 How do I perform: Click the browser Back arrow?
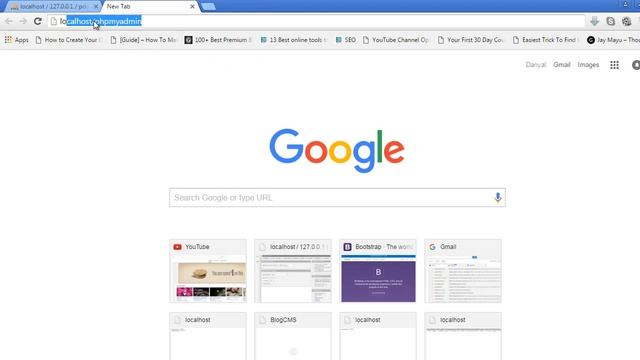click(9, 21)
